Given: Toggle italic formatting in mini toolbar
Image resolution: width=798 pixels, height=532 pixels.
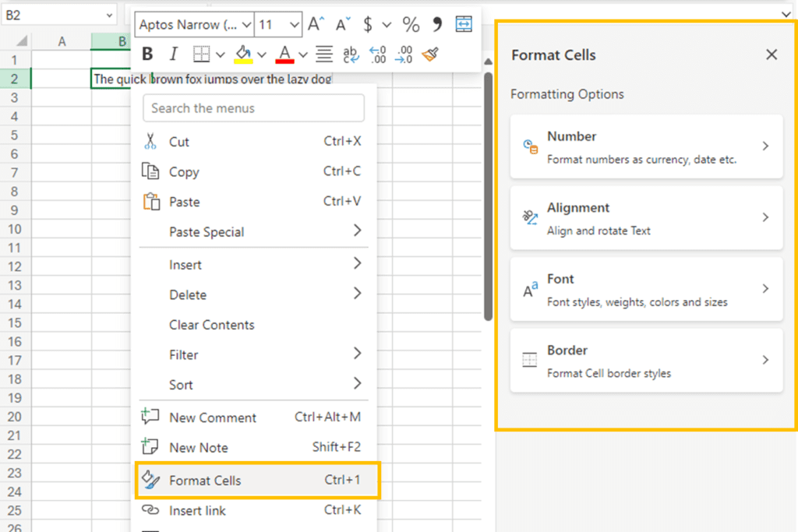Looking at the screenshot, I should point(174,54).
